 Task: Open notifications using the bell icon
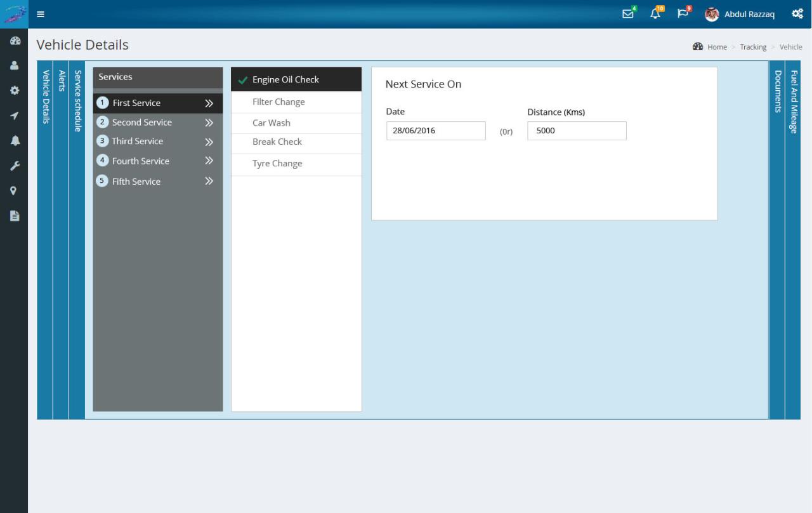pyautogui.click(x=655, y=13)
